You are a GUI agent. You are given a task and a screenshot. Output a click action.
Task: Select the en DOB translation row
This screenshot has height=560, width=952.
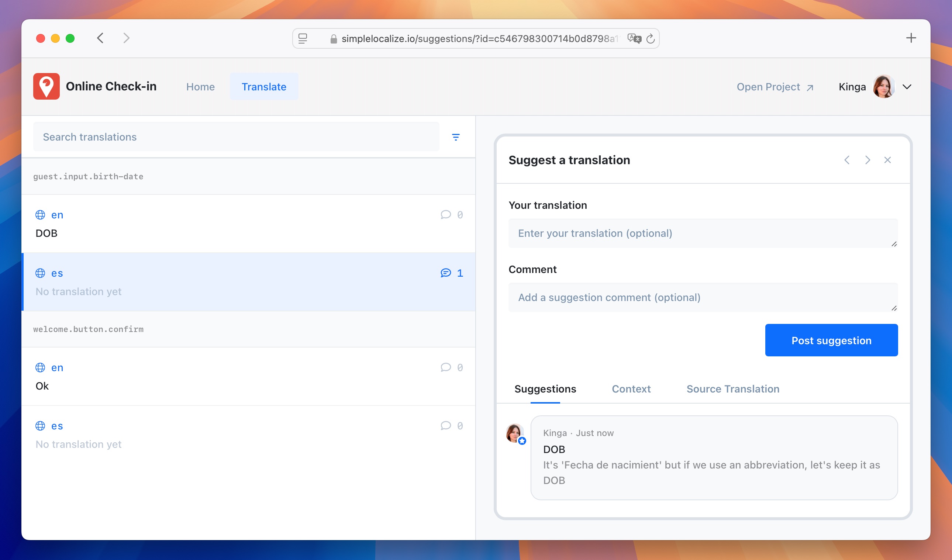coord(249,224)
